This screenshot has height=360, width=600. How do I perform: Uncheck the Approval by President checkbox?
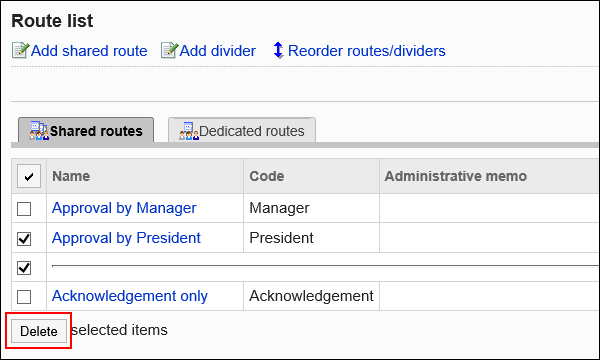(x=24, y=238)
